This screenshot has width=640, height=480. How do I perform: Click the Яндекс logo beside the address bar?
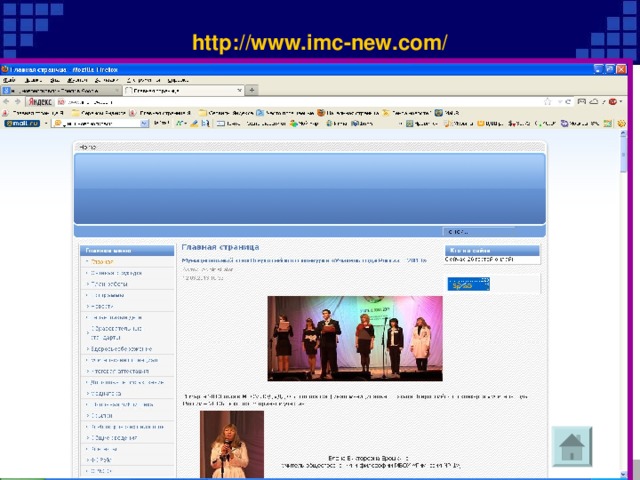40,102
